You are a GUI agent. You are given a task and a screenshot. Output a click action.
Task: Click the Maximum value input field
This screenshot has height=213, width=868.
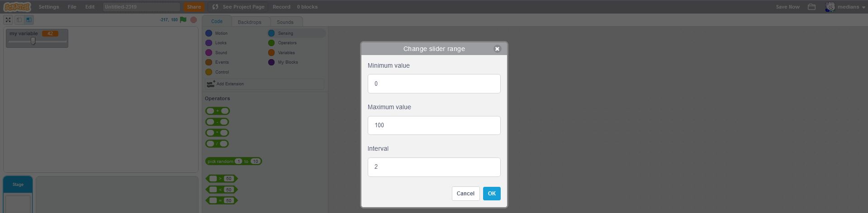point(434,125)
